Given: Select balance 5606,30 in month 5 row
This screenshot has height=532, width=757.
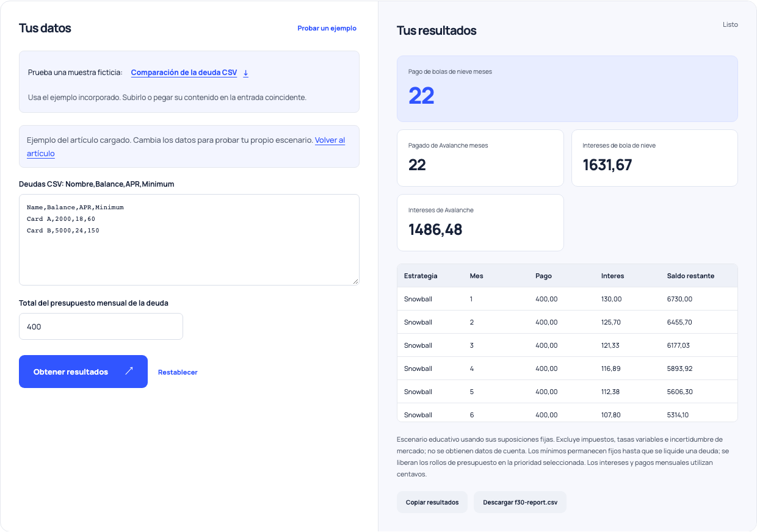Looking at the screenshot, I should pos(679,392).
